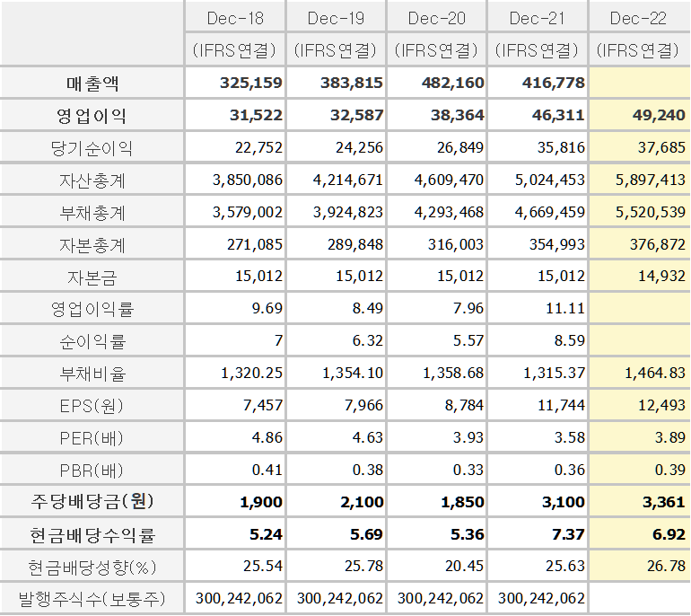The width and height of the screenshot is (691, 616).
Task: Select the Dec-19 column header
Action: 336,19
